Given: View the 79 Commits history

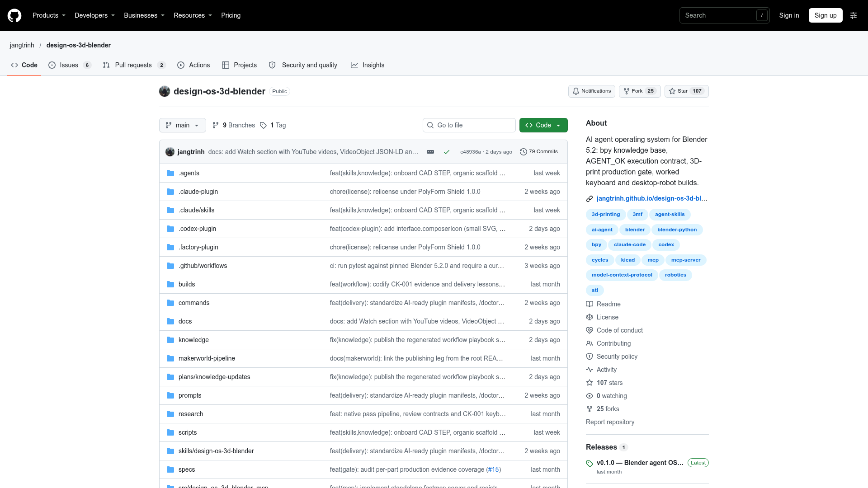Looking at the screenshot, I should pyautogui.click(x=539, y=152).
